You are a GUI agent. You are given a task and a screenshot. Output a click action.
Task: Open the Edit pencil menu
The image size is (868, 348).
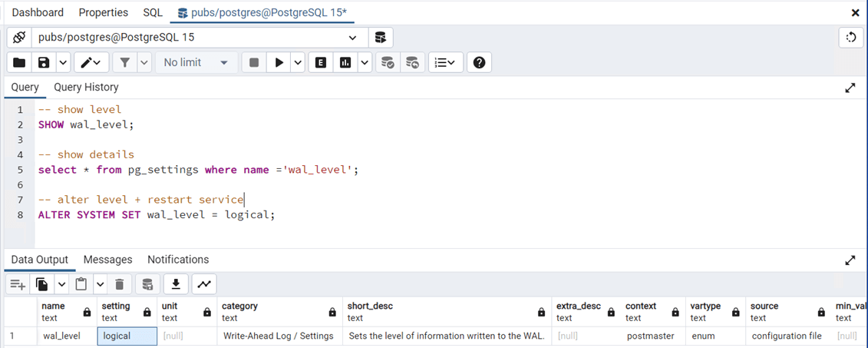(x=91, y=63)
